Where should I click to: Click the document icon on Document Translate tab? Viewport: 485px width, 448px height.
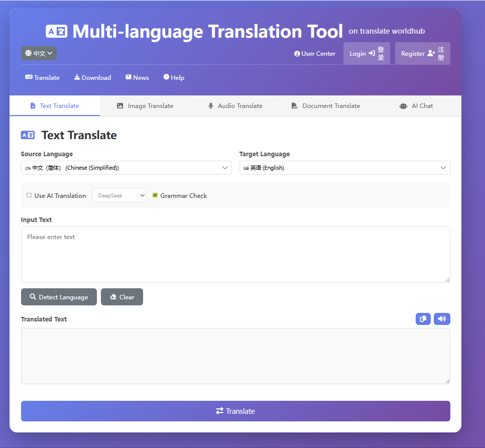pos(294,105)
